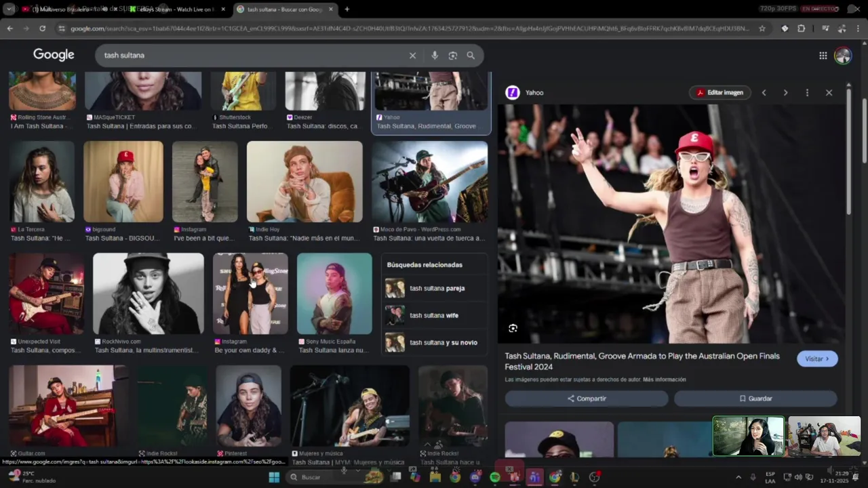This screenshot has width=868, height=488.
Task: Switch to the Stream Watch Live tab
Action: click(x=176, y=9)
